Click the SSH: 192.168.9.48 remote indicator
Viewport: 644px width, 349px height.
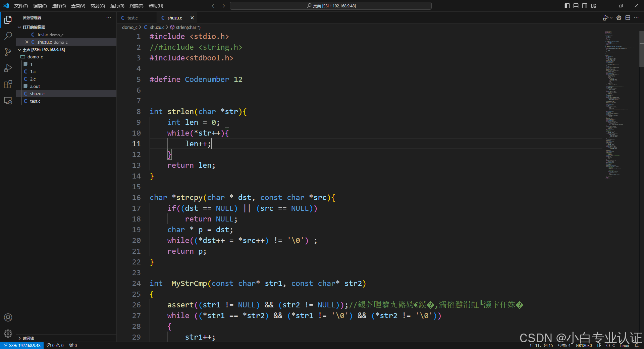[x=22, y=345]
